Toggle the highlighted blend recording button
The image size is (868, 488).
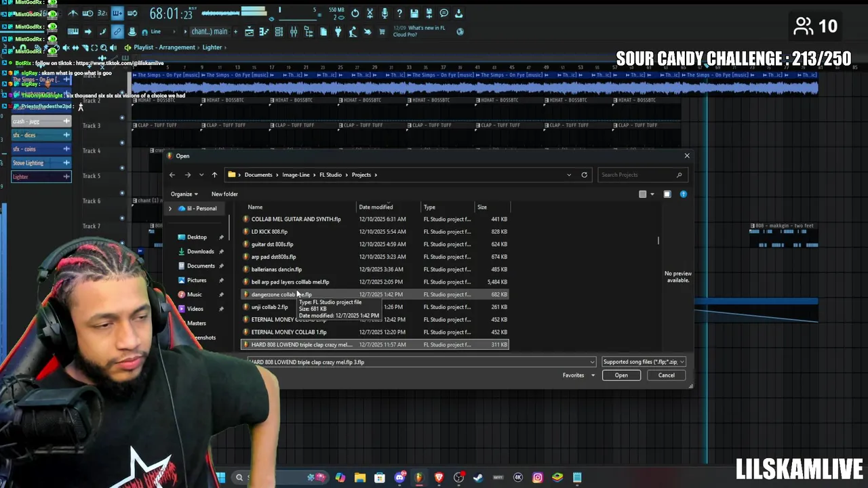click(117, 14)
